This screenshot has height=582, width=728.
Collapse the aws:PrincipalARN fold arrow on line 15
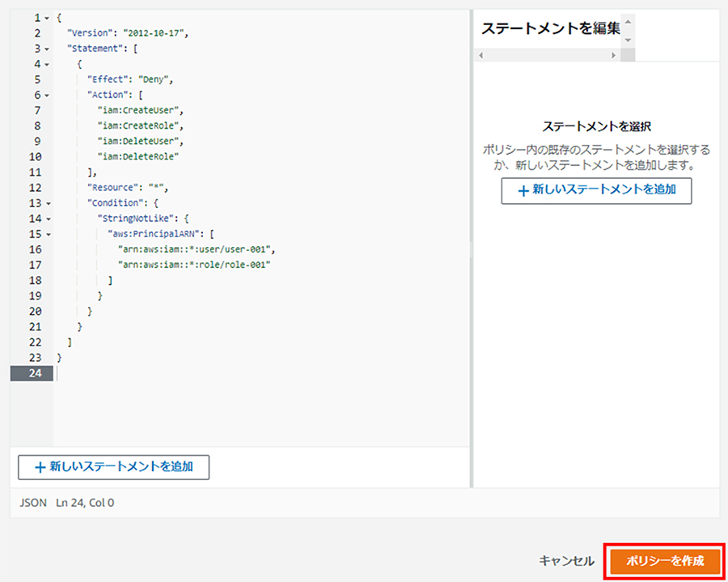pos(49,235)
